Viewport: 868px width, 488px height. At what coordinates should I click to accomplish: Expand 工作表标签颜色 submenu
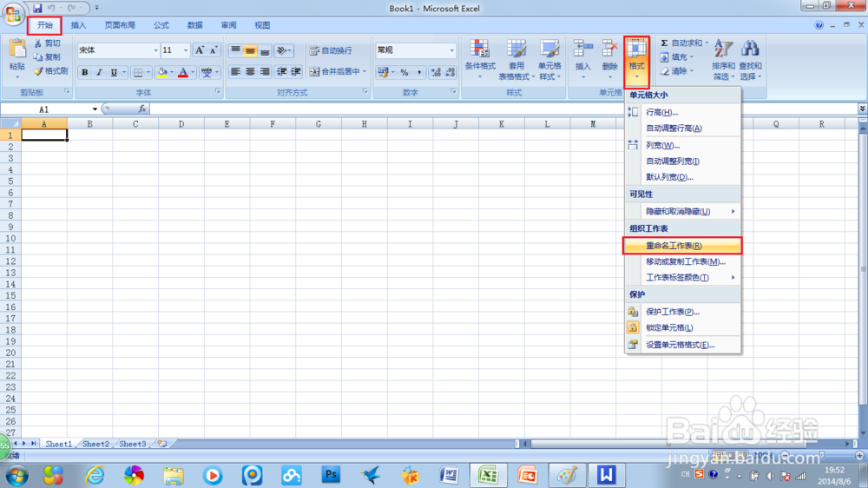tap(682, 278)
